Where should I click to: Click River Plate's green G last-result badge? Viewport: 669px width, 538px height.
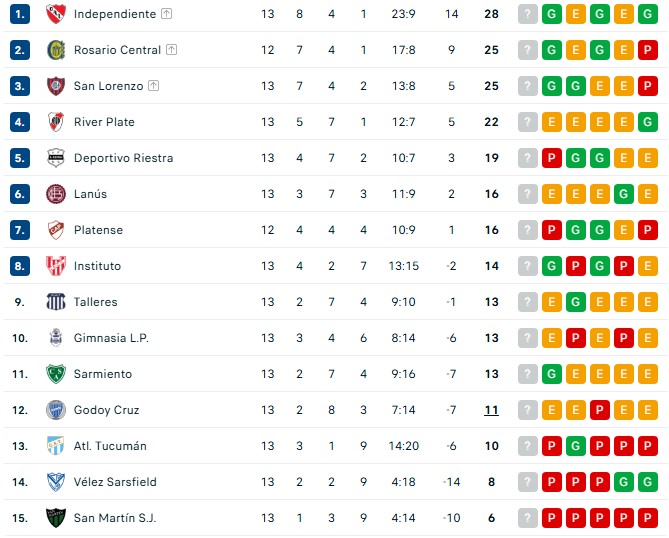point(647,122)
